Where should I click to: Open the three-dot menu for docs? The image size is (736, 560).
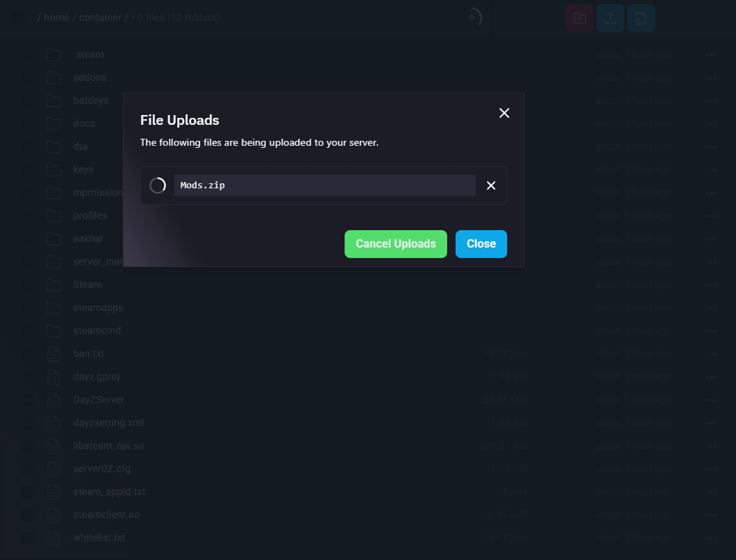coord(711,124)
